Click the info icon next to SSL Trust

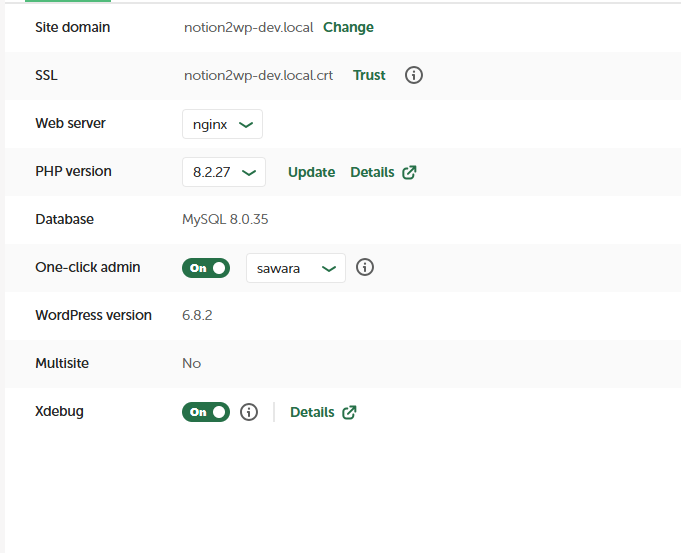coord(414,75)
